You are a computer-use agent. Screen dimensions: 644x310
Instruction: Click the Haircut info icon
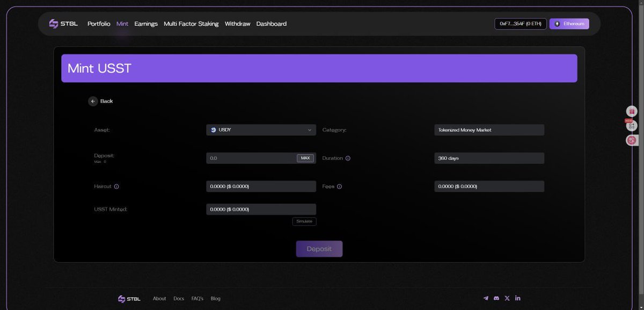pyautogui.click(x=116, y=186)
